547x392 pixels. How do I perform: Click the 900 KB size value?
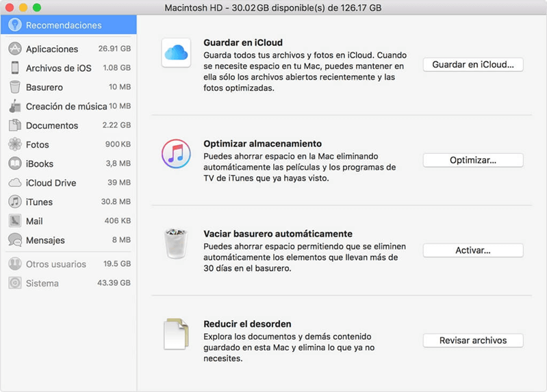118,144
